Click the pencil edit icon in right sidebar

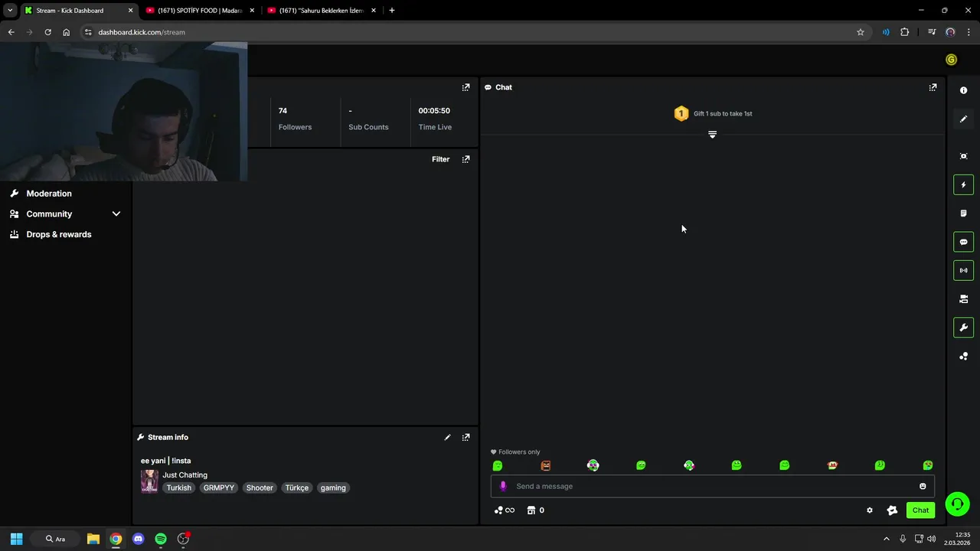coord(963,119)
